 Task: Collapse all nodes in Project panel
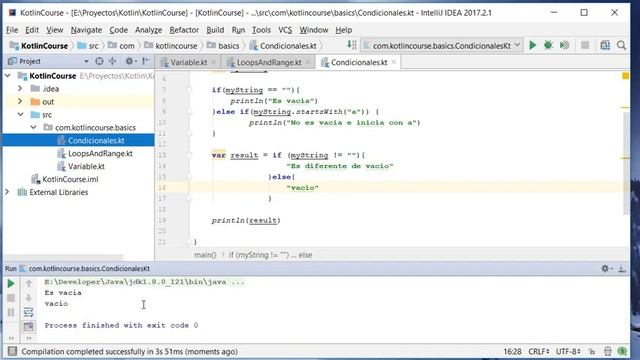pos(112,61)
